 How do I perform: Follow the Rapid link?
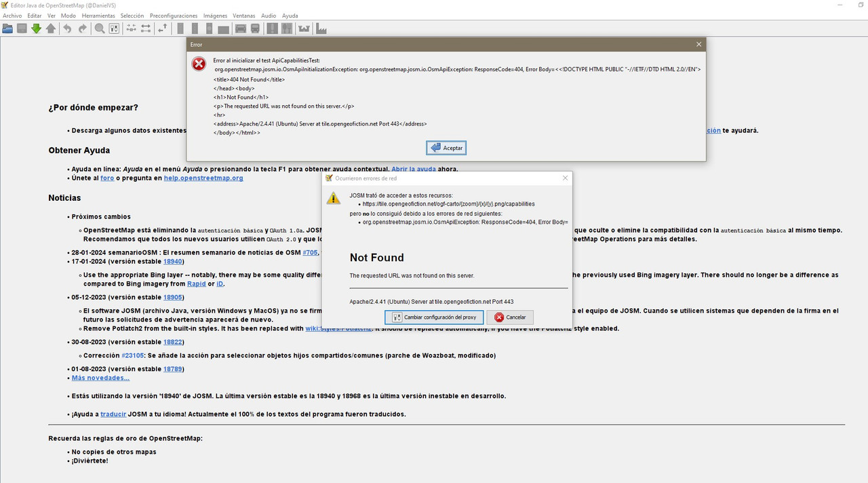click(196, 284)
